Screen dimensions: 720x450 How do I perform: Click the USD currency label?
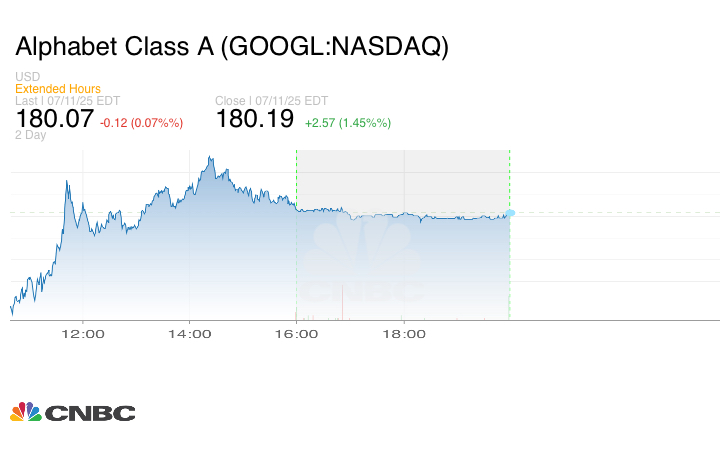point(27,77)
